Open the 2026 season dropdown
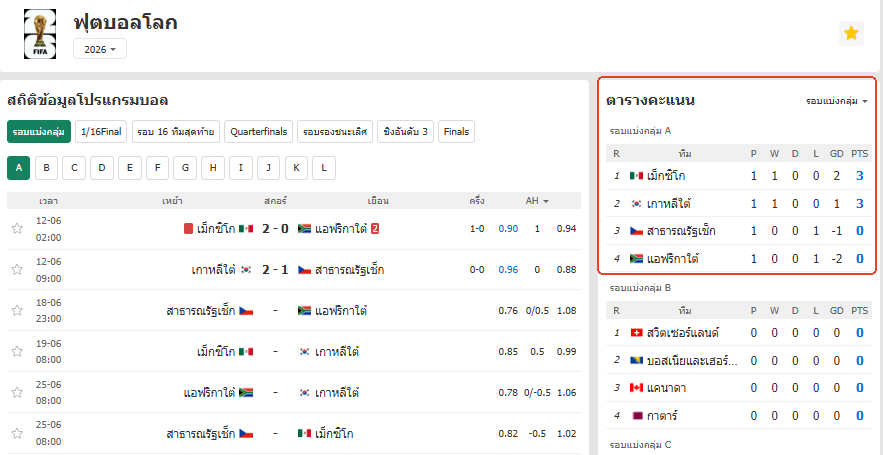 coord(100,49)
